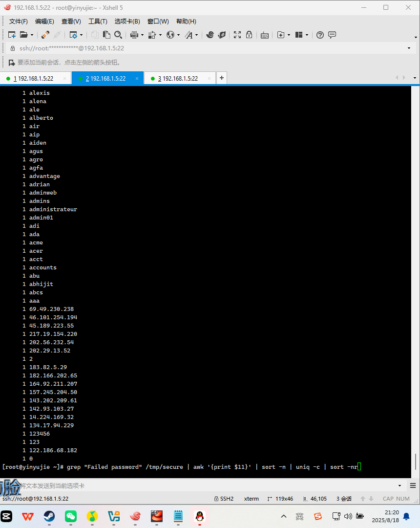The image size is (420, 528).
Task: Click the Reconnect plug icon
Action: [x=45, y=35]
